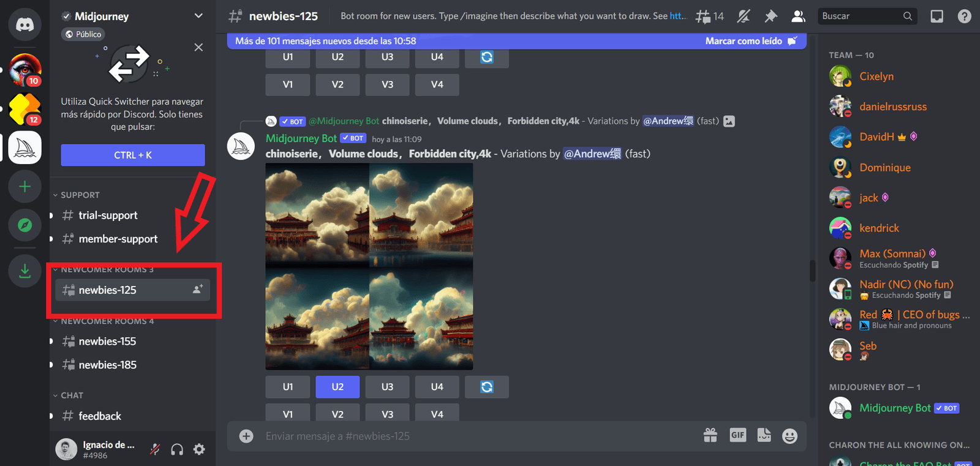Select the Midjourney sailboat server icon

click(24, 148)
